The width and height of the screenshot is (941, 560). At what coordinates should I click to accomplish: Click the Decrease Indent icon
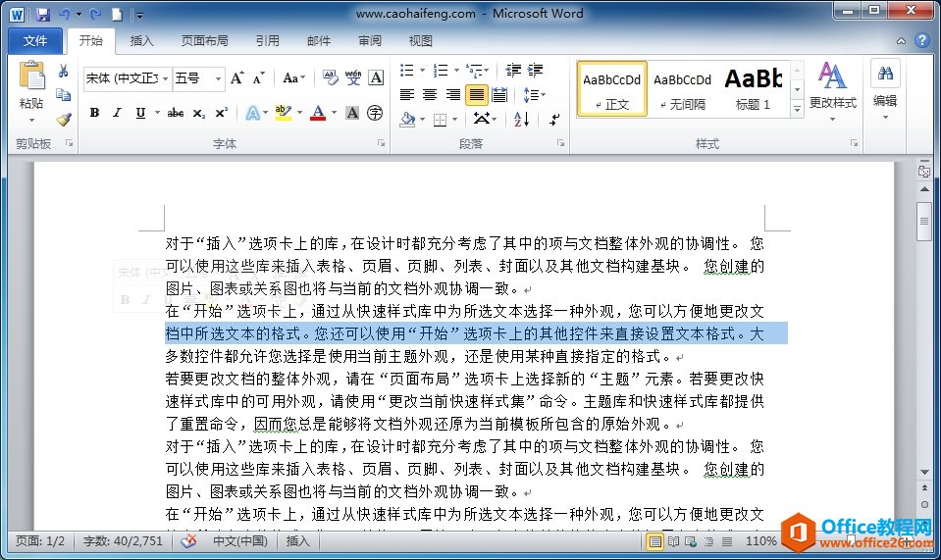click(x=512, y=71)
